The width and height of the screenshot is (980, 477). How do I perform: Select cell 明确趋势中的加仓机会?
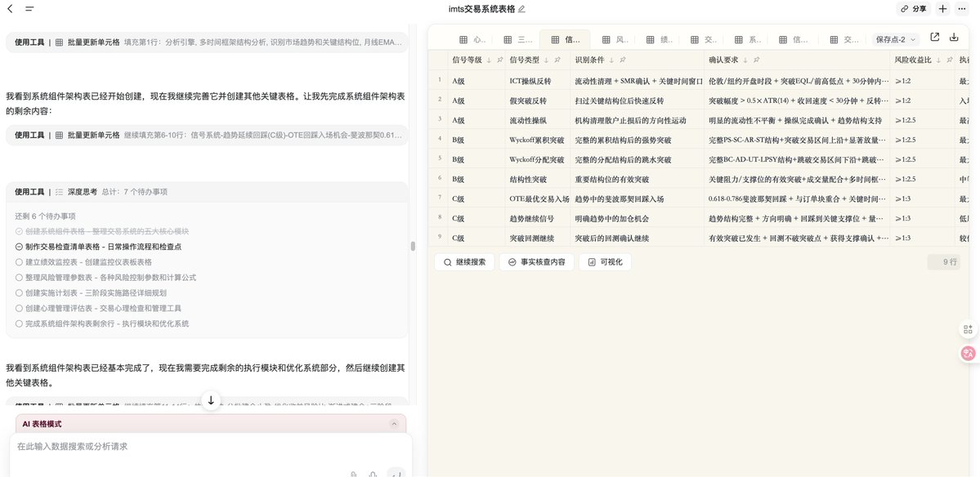coord(637,218)
